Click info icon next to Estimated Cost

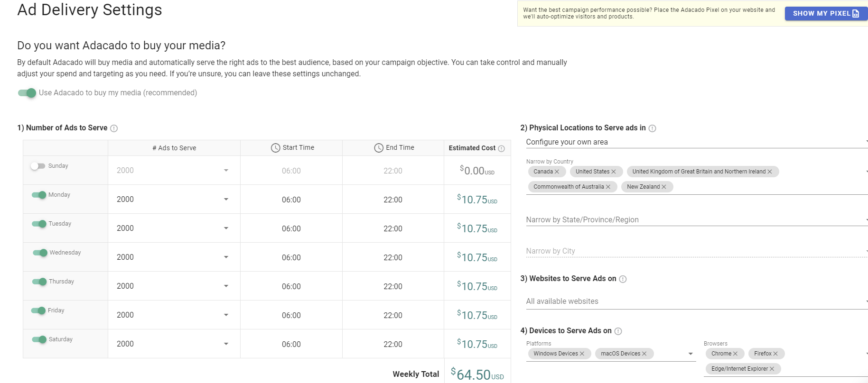click(501, 148)
